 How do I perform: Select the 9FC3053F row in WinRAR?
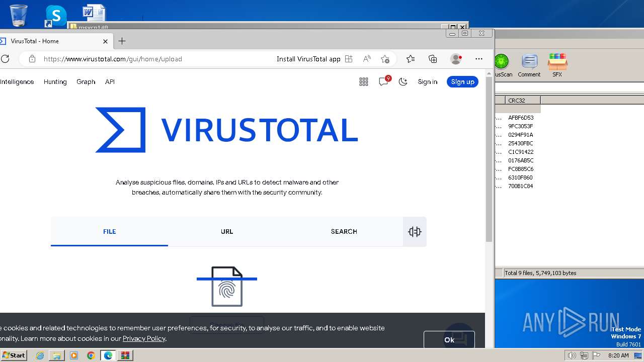pos(521,126)
